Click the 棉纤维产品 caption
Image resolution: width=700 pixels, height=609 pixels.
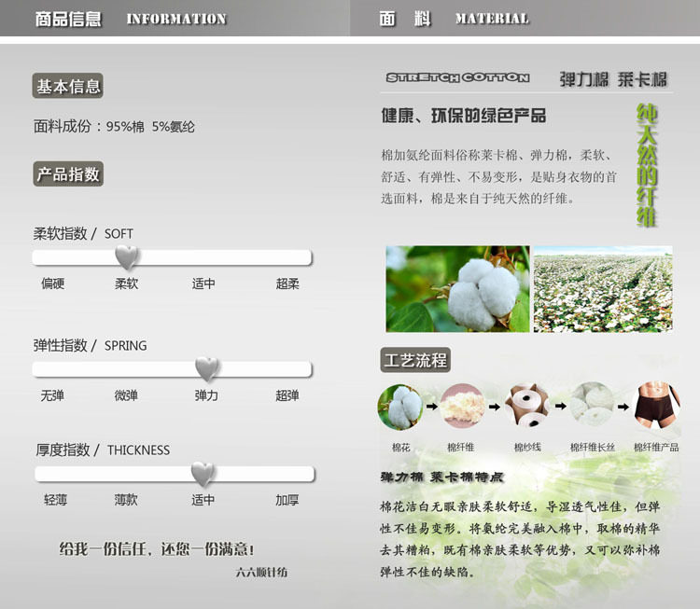(x=656, y=447)
